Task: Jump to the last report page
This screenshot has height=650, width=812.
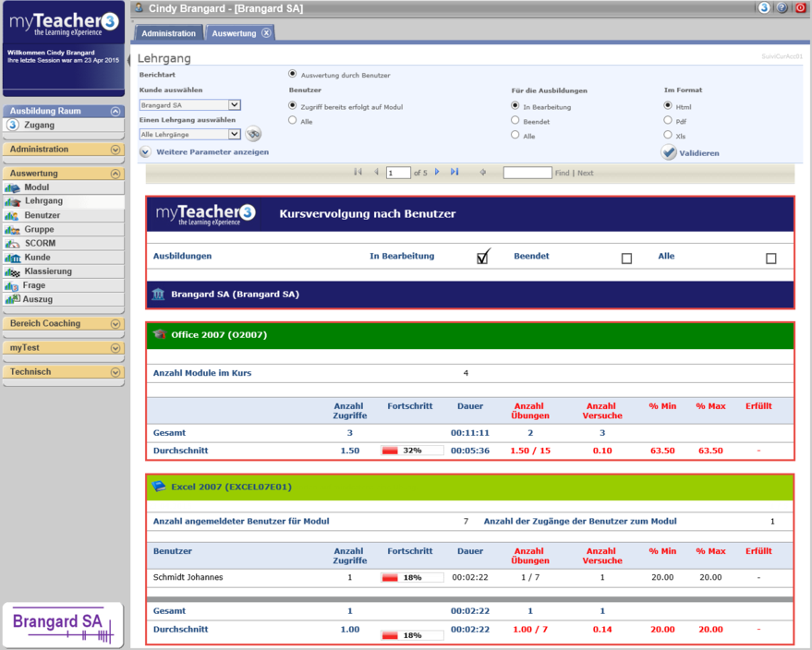Action: click(454, 173)
